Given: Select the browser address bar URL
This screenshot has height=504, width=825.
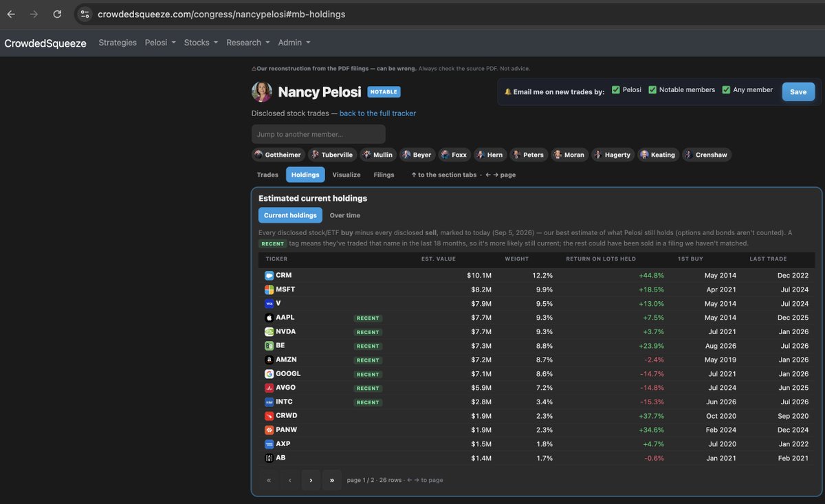Looking at the screenshot, I should point(221,14).
